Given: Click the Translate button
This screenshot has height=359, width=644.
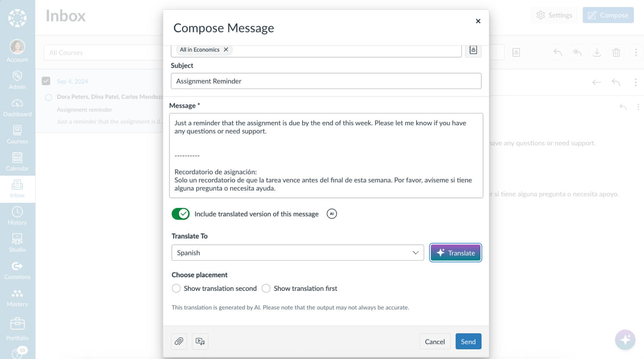Looking at the screenshot, I should tap(455, 253).
